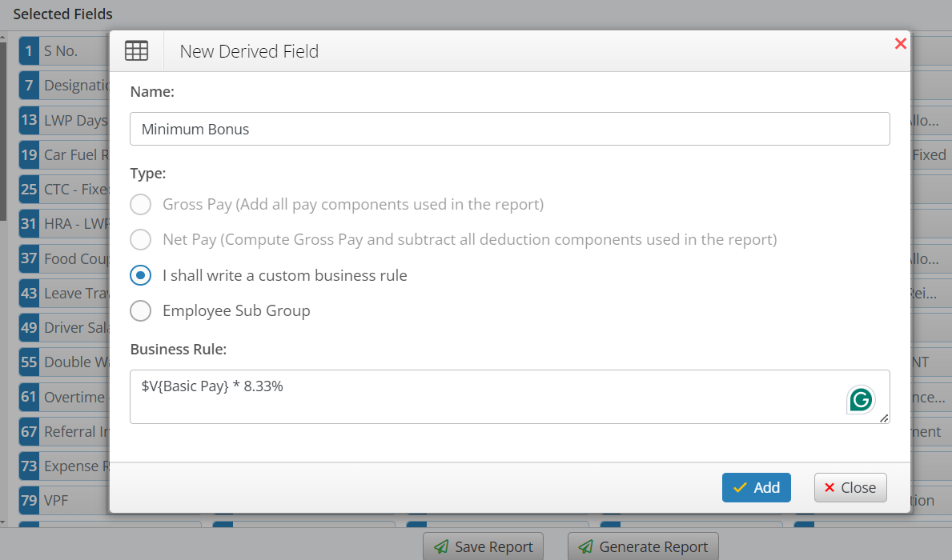Click the resize handle of Business Rule textarea

(x=884, y=418)
